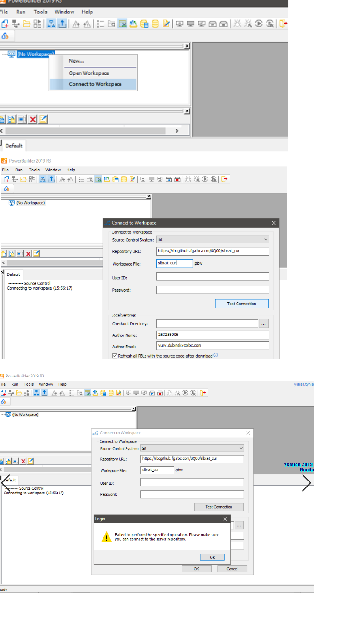Click the red X icon below the context menu
The width and height of the screenshot is (364, 633).
[32, 120]
